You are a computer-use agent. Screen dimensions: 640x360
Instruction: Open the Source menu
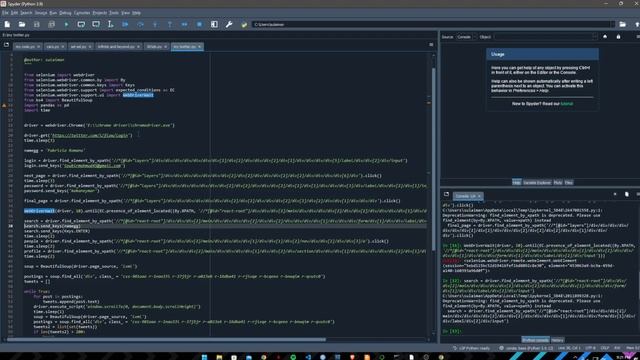[40, 13]
